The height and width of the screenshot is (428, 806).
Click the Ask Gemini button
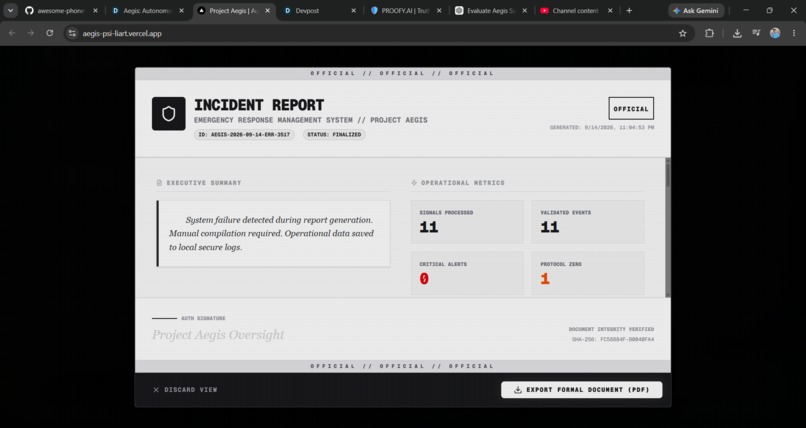click(x=696, y=10)
